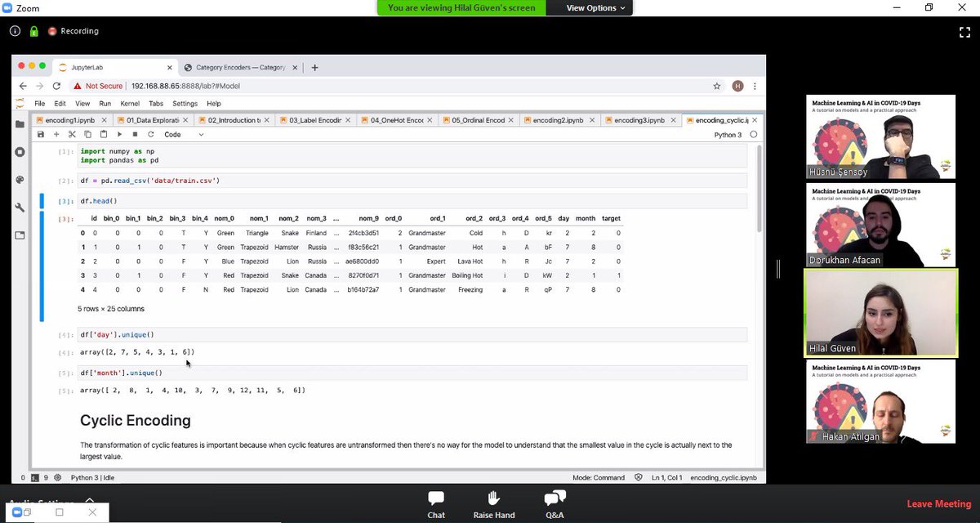Interrupt the kernel with stop icon
The height and width of the screenshot is (523, 980).
pos(135,134)
